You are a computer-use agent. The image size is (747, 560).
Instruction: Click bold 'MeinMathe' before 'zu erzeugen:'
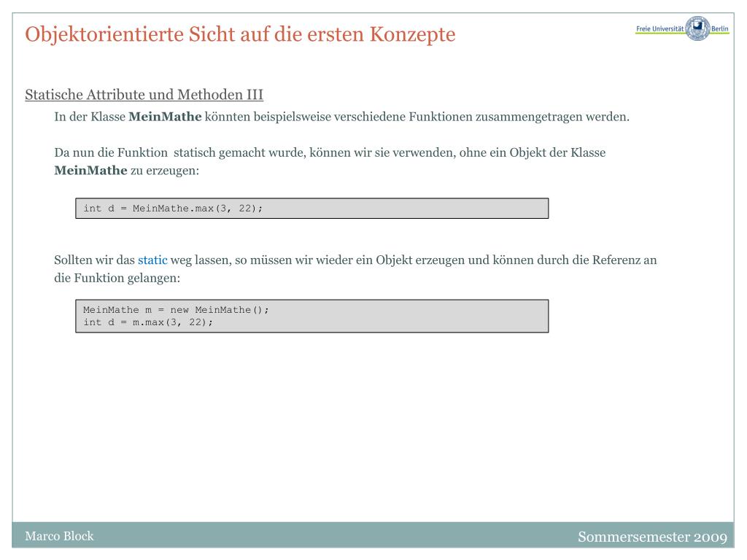coord(90,171)
